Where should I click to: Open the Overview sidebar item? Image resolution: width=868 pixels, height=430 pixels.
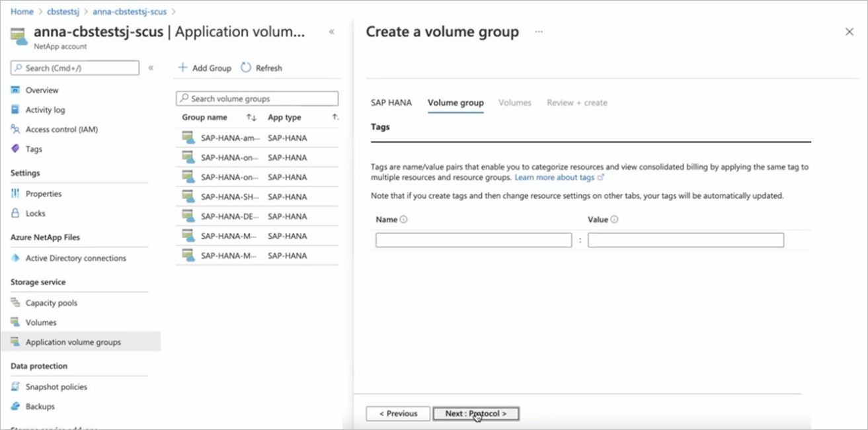pyautogui.click(x=42, y=90)
